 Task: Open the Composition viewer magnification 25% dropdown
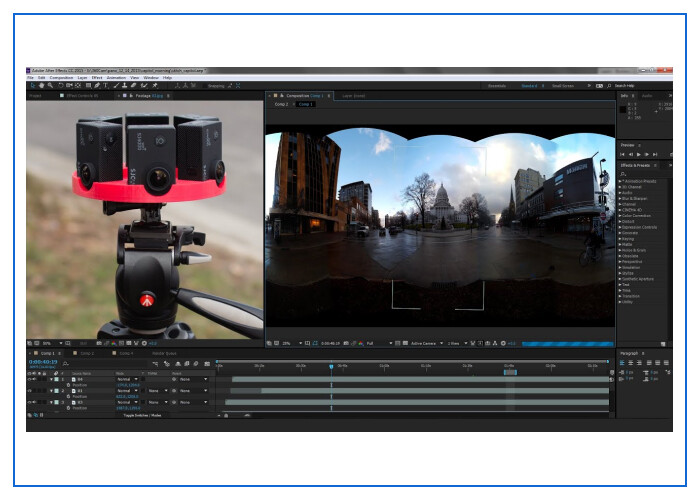(x=292, y=343)
